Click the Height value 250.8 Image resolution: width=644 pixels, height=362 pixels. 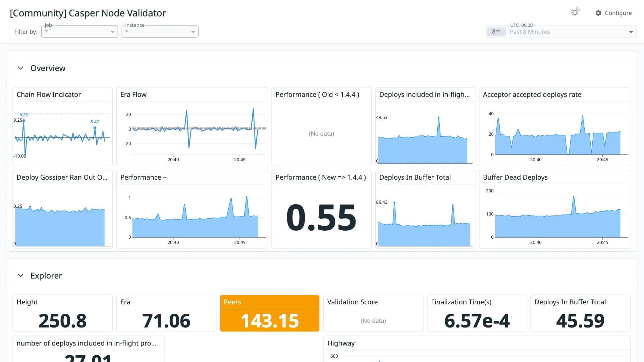[62, 321]
